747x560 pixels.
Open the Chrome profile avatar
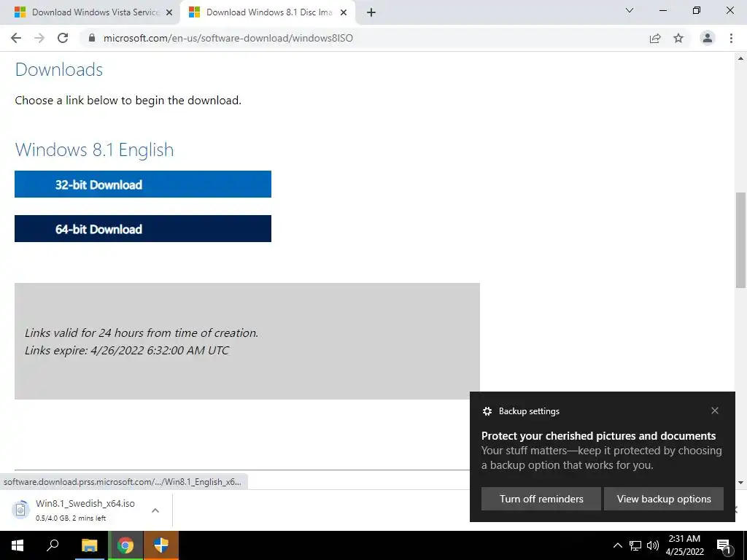pos(708,38)
